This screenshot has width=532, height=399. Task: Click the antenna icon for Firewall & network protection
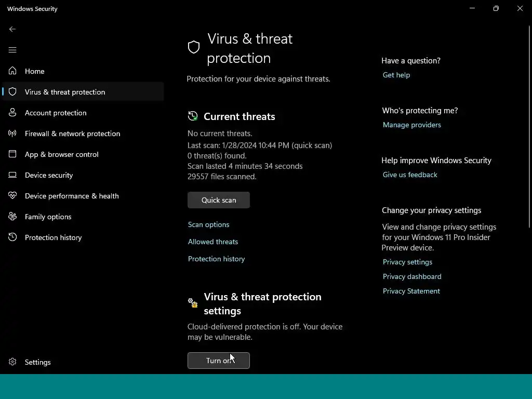pyautogui.click(x=12, y=134)
